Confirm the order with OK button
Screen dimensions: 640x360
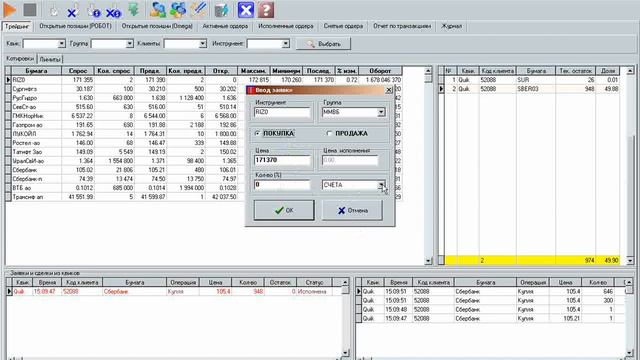[284, 210]
